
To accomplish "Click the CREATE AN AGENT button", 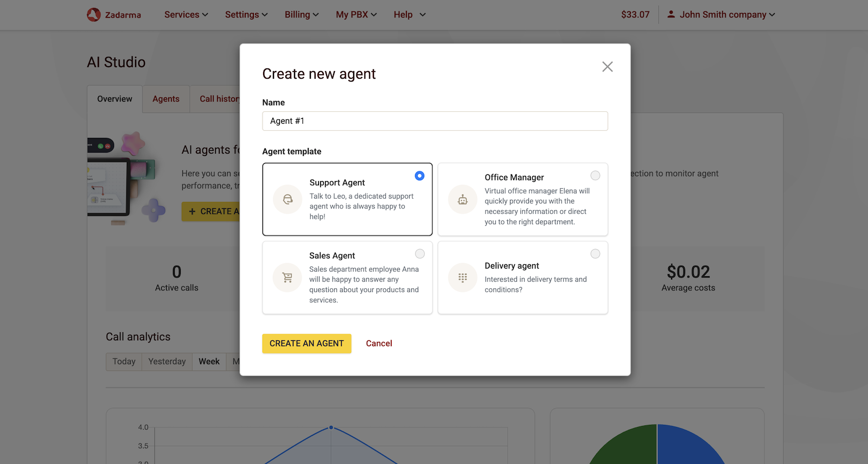I will pyautogui.click(x=307, y=344).
